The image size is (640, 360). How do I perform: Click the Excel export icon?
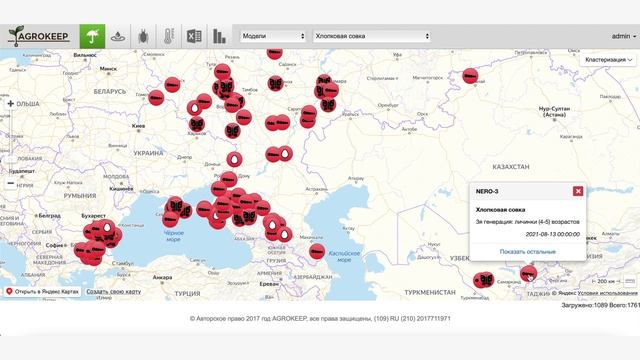pyautogui.click(x=194, y=36)
